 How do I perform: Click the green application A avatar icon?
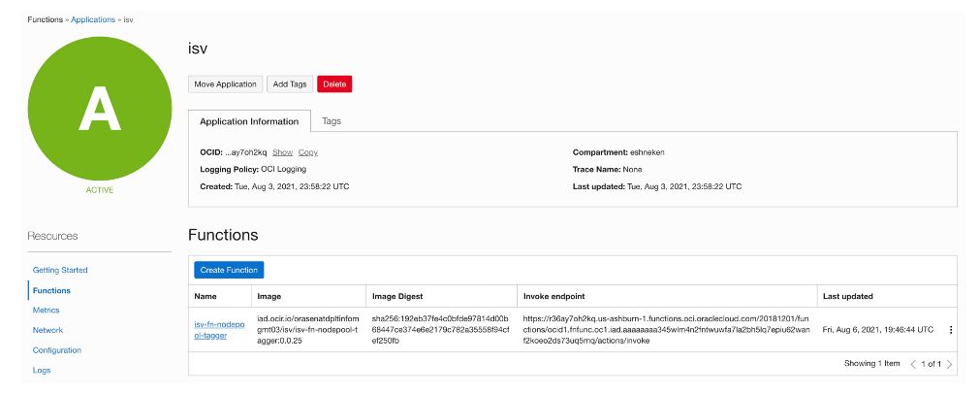click(x=100, y=109)
